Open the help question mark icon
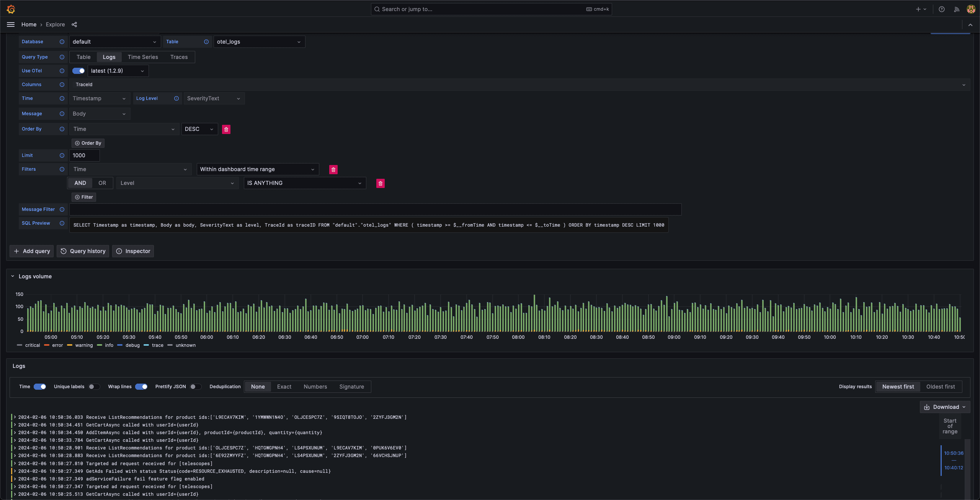This screenshot has height=500, width=980. click(x=941, y=9)
